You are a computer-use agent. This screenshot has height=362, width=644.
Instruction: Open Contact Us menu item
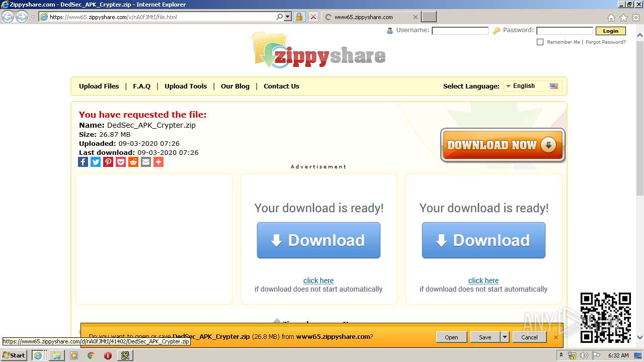click(281, 86)
